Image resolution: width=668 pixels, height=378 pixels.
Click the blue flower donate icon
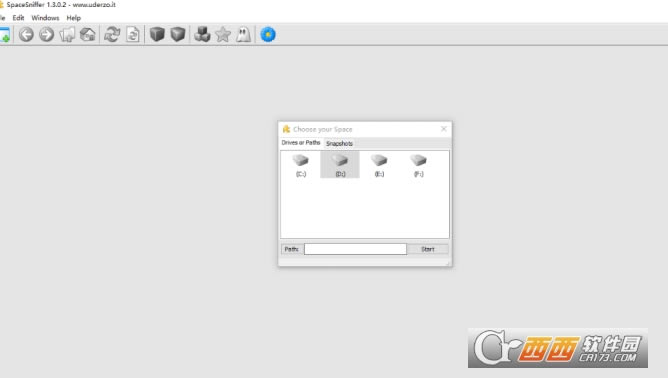click(268, 35)
